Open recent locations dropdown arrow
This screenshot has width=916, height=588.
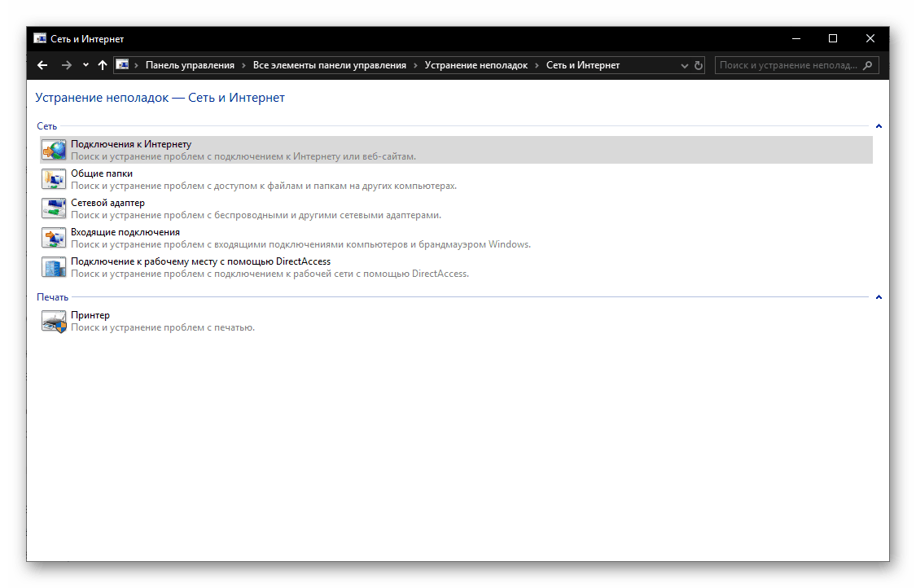[85, 65]
